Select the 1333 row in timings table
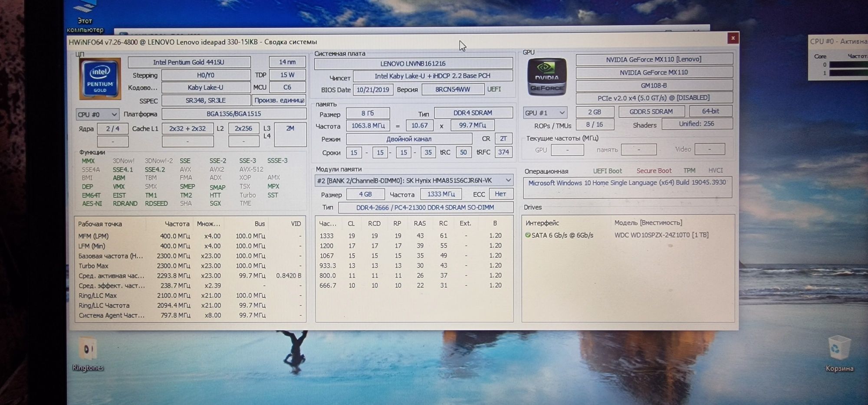 (414, 236)
